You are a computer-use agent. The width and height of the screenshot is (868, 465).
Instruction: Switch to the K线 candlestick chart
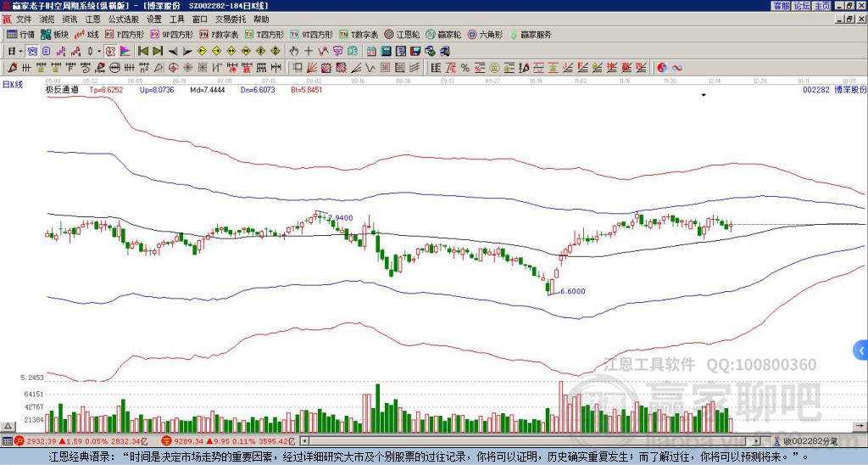point(86,34)
